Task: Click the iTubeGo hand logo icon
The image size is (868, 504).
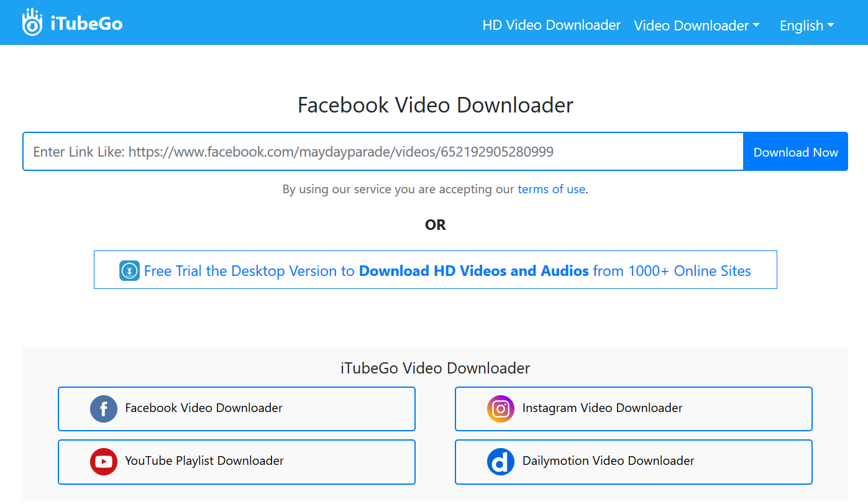Action: coord(32,22)
